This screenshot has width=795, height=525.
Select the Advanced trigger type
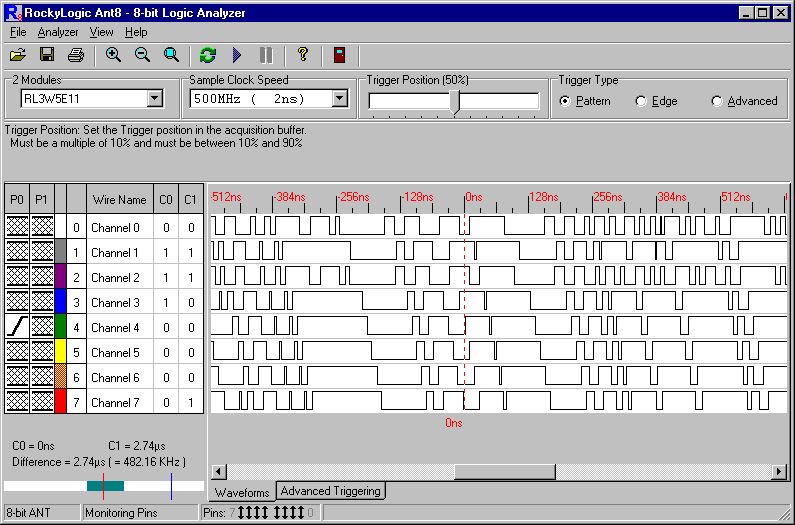[x=744, y=101]
